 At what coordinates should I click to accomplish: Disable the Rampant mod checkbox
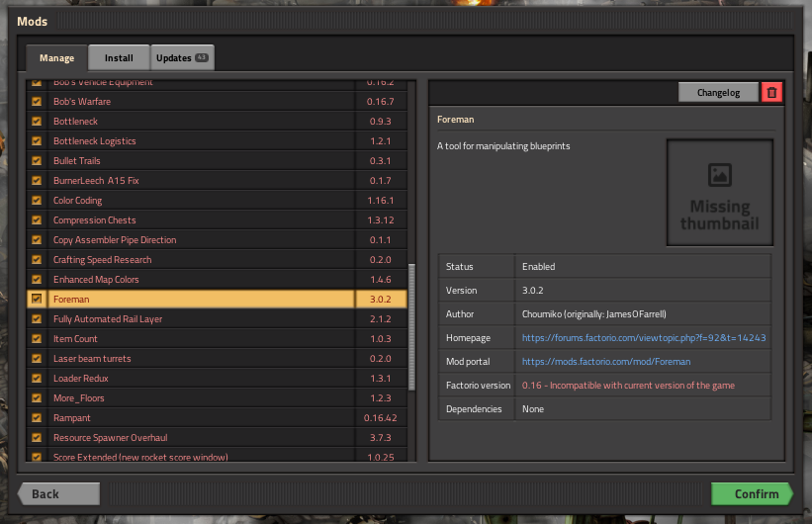click(x=37, y=418)
